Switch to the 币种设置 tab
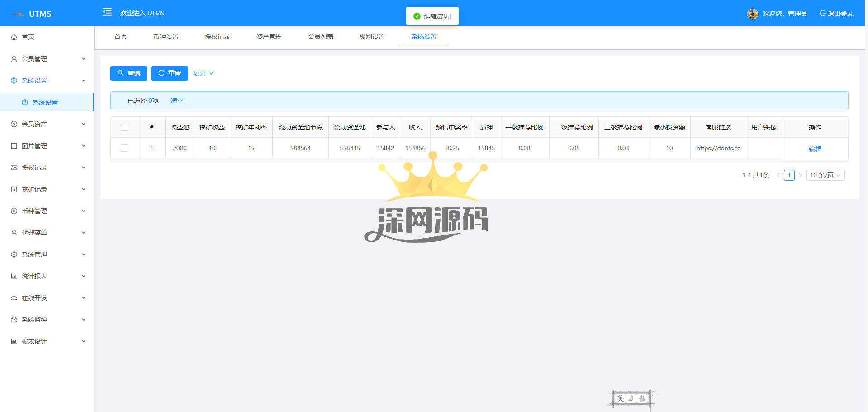The height and width of the screenshot is (412, 868). (166, 37)
